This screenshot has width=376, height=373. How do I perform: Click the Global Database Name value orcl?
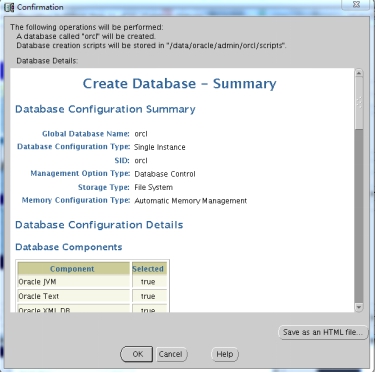141,134
